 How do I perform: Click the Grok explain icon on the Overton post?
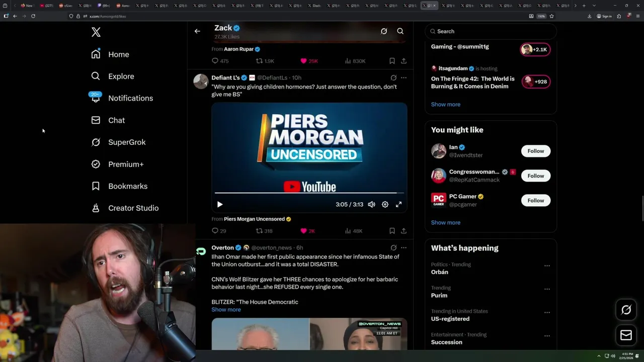coord(393,248)
